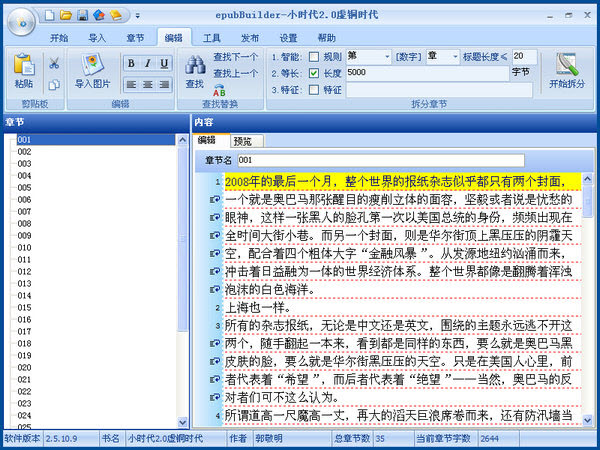The image size is (600, 450).
Task: Click the current chapter word count 2644
Action: pos(490,439)
